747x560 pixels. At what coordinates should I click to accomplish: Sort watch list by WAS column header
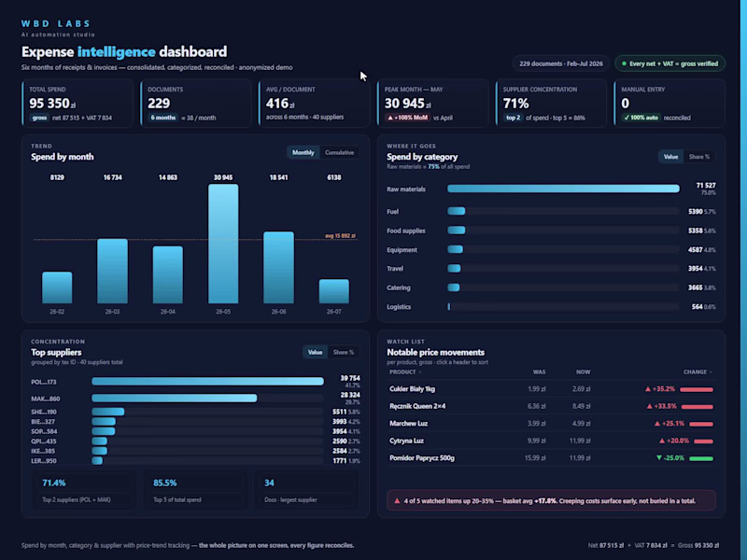tap(540, 371)
